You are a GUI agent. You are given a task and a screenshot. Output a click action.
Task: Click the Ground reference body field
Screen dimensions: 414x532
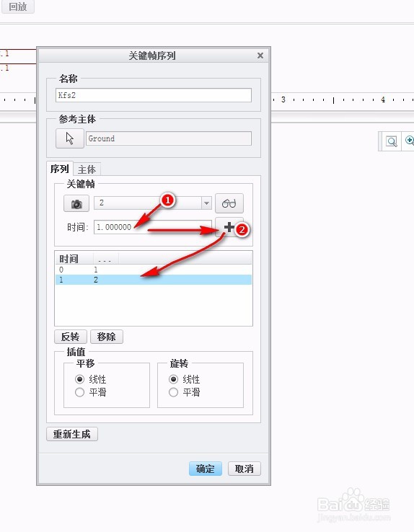(x=169, y=138)
